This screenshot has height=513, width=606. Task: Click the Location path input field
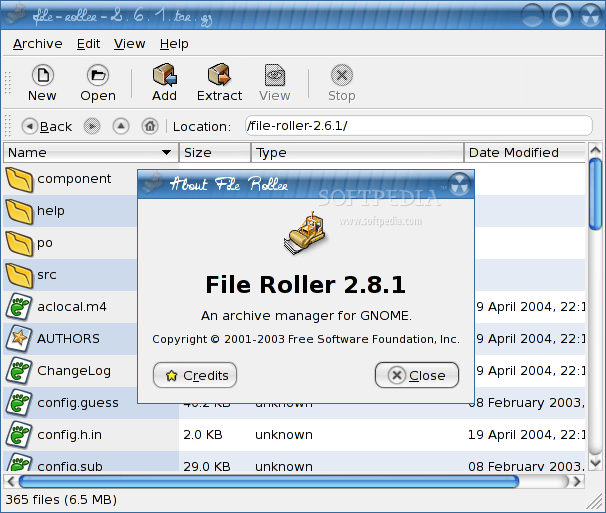tap(419, 126)
